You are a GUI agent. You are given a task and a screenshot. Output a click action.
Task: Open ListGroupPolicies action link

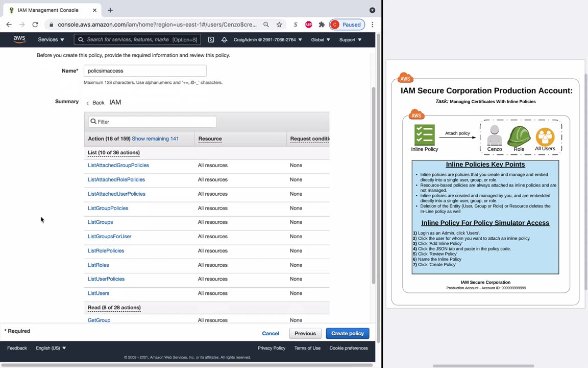(108, 208)
